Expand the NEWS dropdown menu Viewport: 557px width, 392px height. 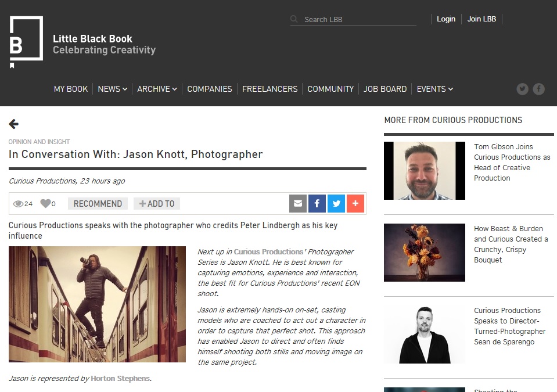pyautogui.click(x=112, y=89)
